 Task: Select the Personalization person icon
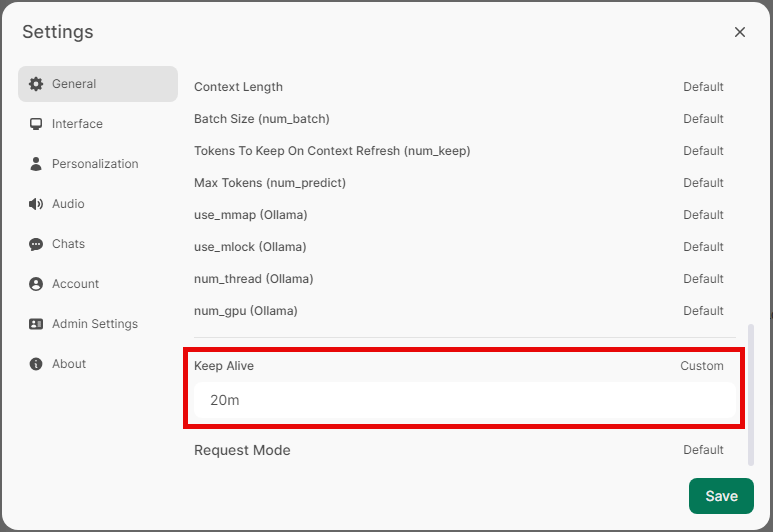[x=35, y=164]
